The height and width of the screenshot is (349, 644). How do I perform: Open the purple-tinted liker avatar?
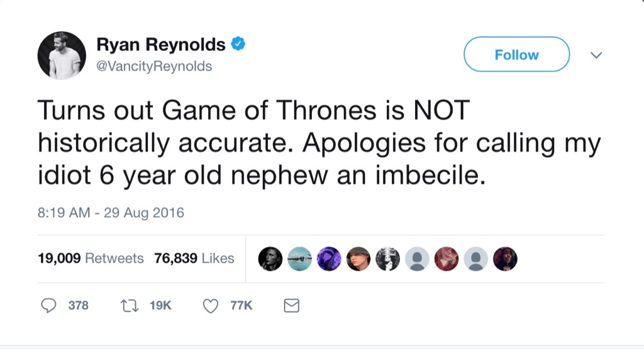pyautogui.click(x=329, y=258)
